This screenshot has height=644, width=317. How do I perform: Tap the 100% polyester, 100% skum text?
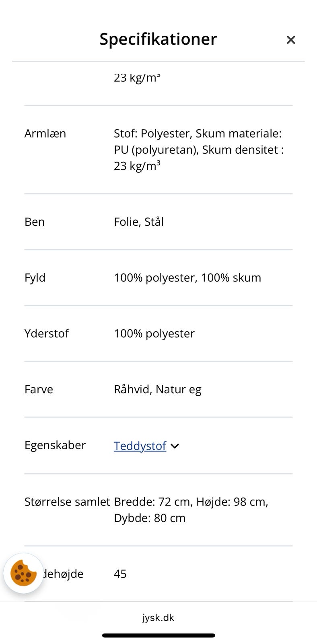(187, 278)
